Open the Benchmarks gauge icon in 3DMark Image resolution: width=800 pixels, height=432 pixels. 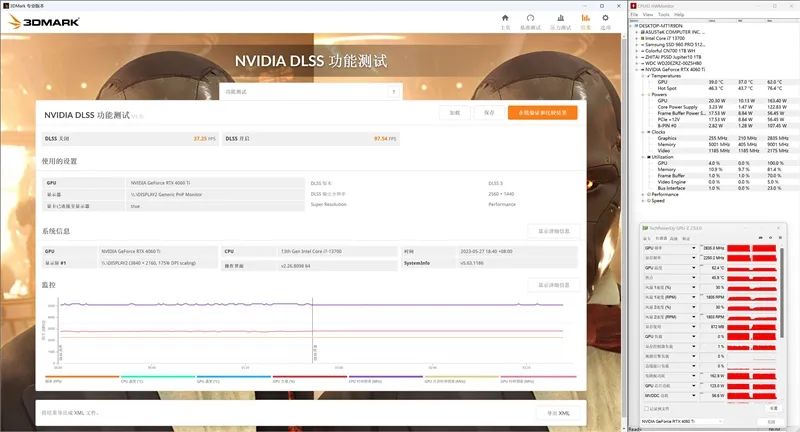530,18
